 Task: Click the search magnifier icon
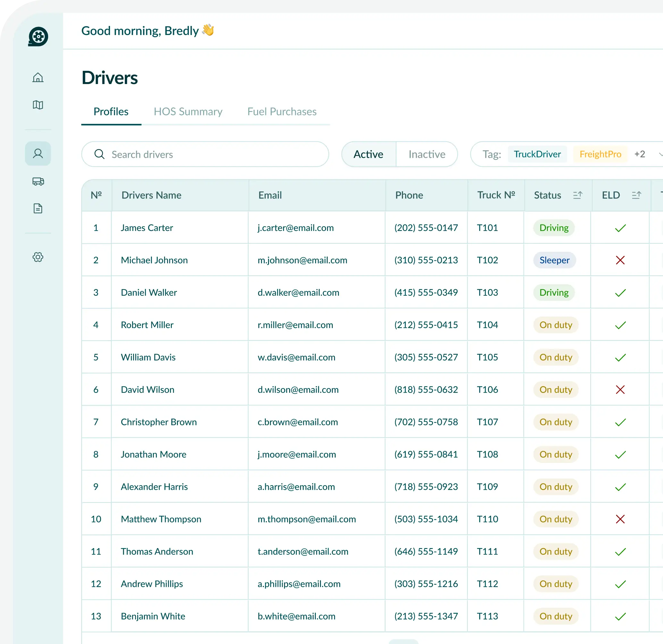tap(99, 154)
